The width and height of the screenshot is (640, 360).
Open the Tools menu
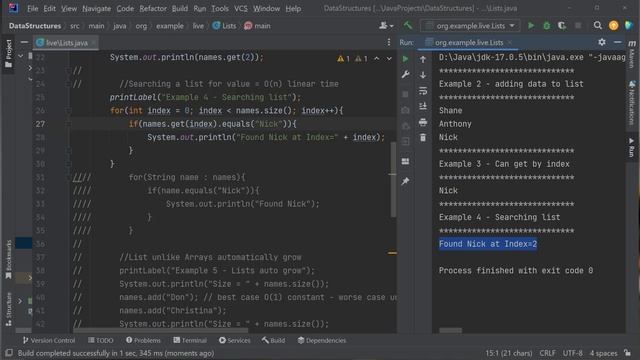click(220, 8)
